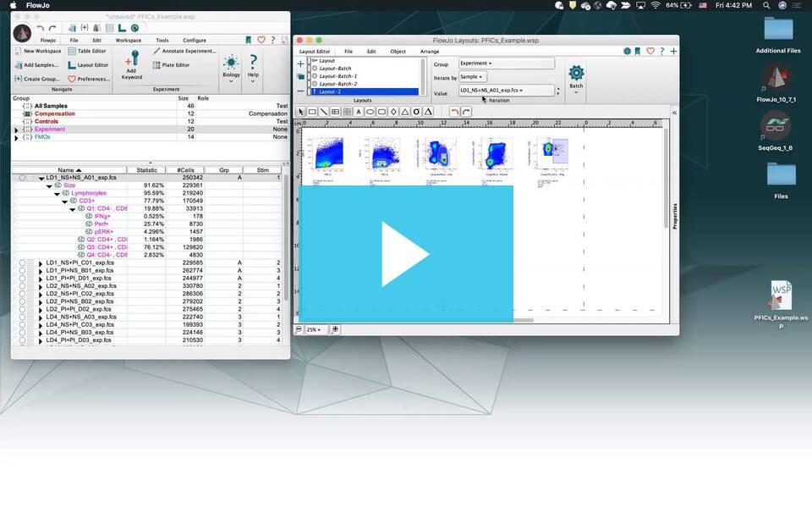Toggle the circle next to LD2_NS+NS_A02_exp.fcs
The width and height of the screenshot is (812, 508).
click(22, 286)
